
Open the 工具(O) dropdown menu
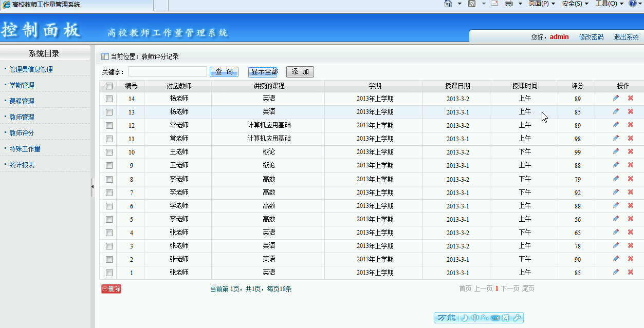coord(609,4)
